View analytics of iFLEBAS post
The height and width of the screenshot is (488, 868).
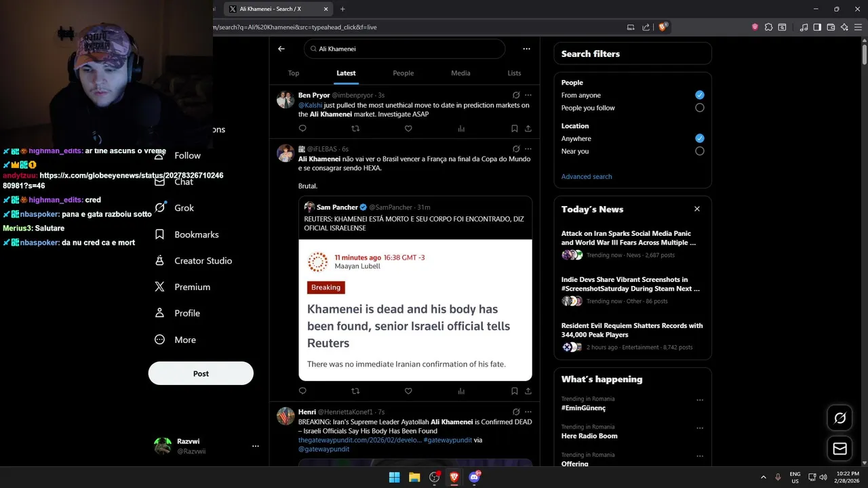click(461, 391)
